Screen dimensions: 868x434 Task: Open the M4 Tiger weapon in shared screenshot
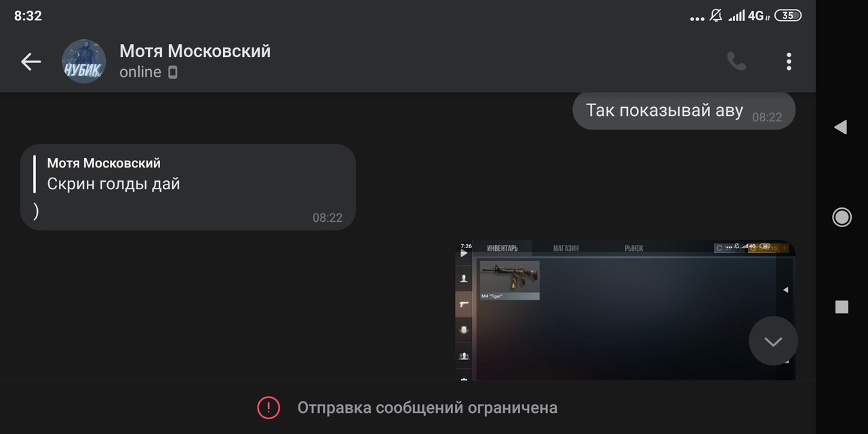(x=510, y=280)
